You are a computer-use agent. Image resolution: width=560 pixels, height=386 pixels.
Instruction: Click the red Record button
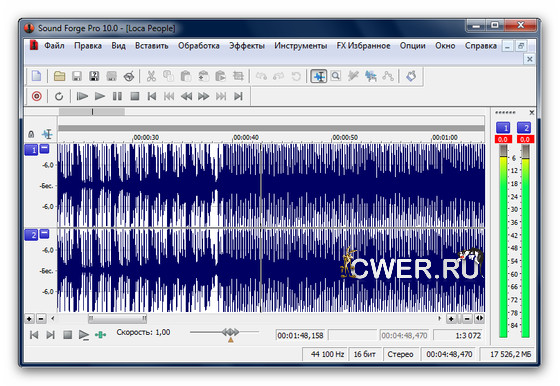pos(36,96)
